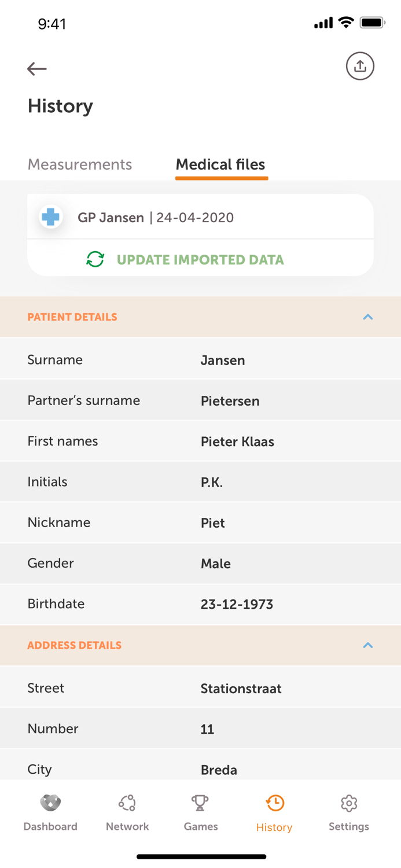Expand GP Jansen 24-04-2020 entry
401x868 pixels.
point(200,218)
